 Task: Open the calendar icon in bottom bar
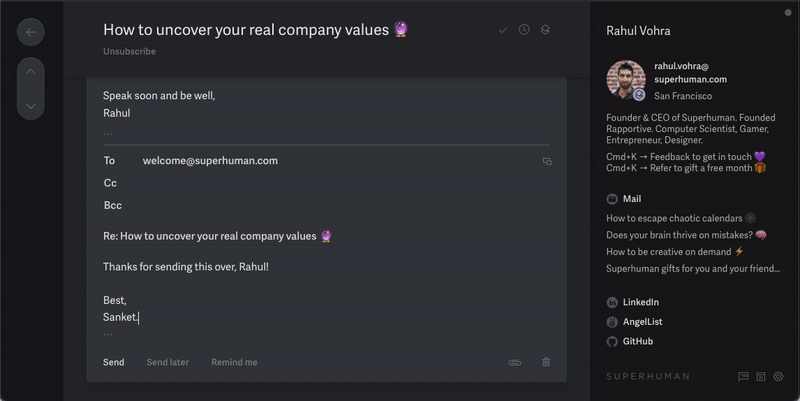pos(761,377)
